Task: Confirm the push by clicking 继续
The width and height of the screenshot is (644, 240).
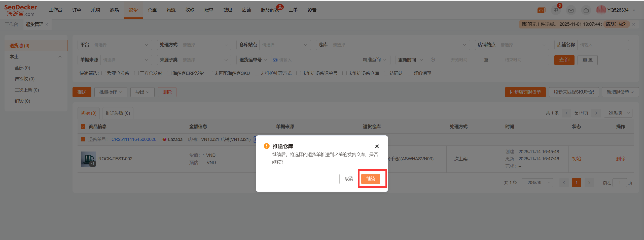Action: (370, 179)
